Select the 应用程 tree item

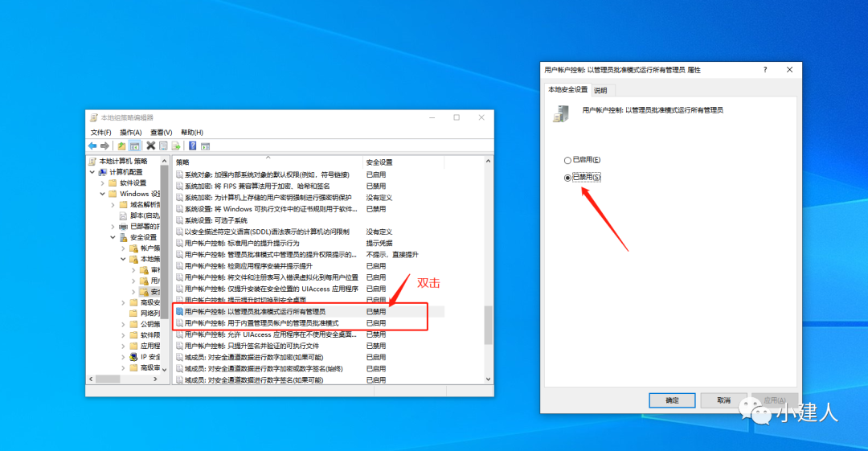[x=150, y=346]
